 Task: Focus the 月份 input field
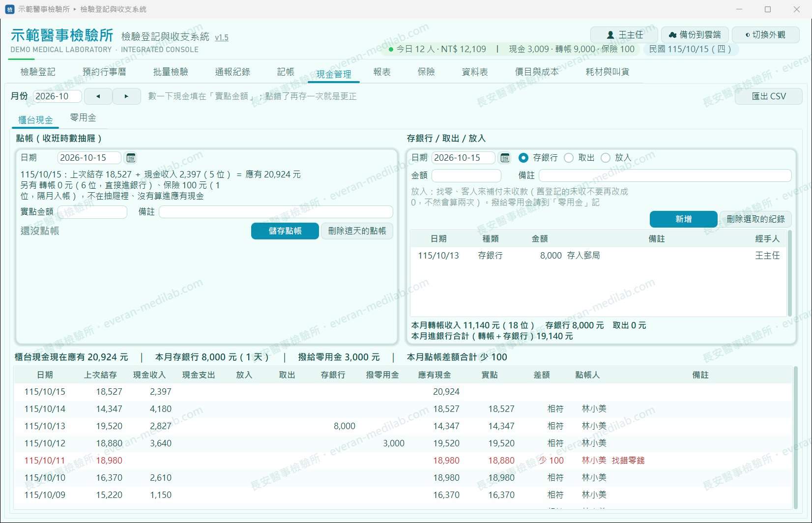(x=57, y=96)
